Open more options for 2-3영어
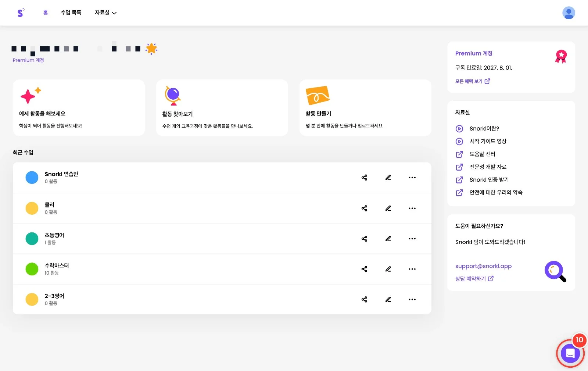The height and width of the screenshot is (371, 588). [412, 299]
